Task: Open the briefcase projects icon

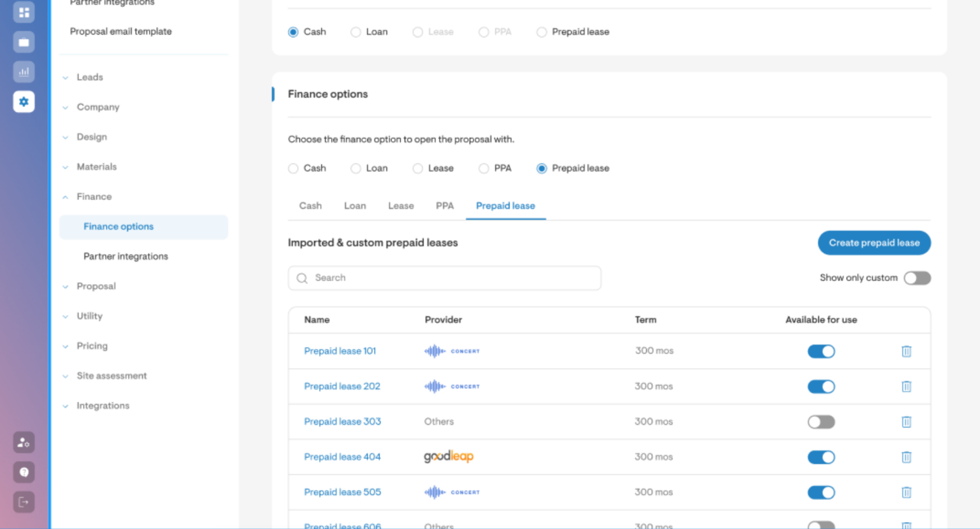Action: [x=24, y=42]
